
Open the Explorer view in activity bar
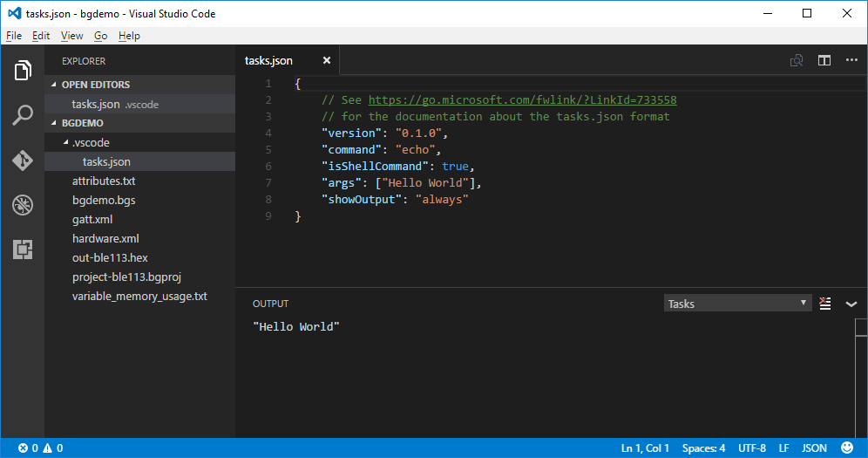click(23, 71)
